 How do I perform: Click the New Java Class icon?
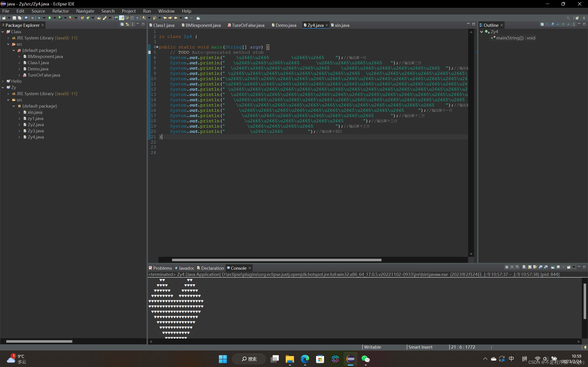88,18
